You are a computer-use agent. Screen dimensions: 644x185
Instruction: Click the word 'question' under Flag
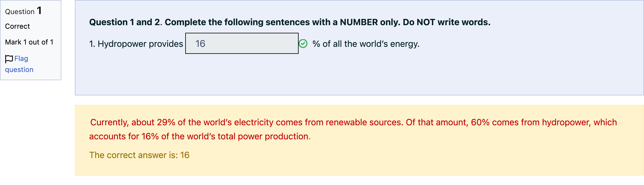coord(19,70)
